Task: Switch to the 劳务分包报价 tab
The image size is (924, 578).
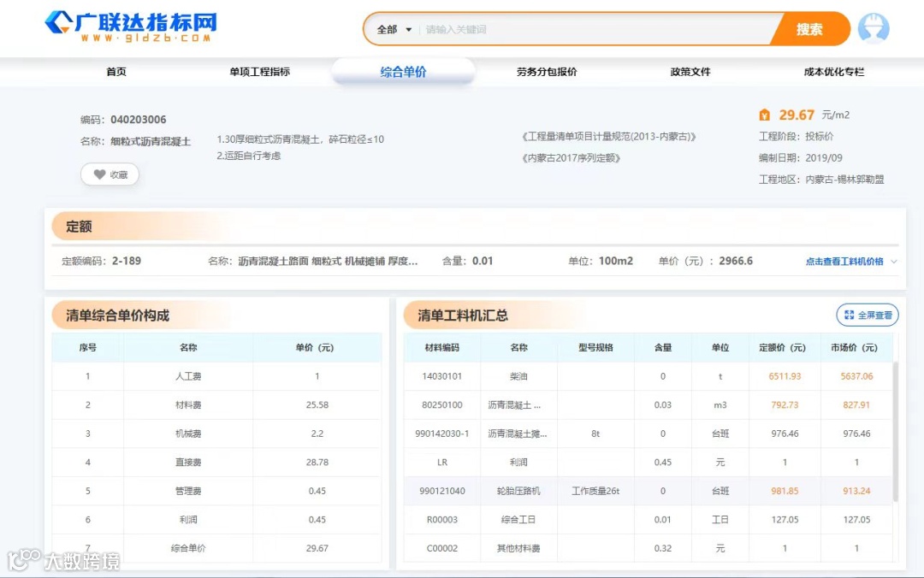Action: (x=547, y=72)
